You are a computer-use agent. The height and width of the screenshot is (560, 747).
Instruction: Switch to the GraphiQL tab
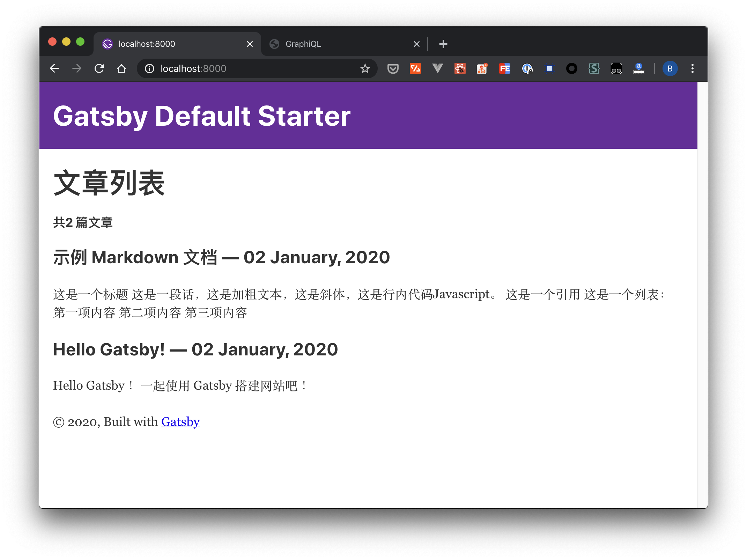click(344, 44)
